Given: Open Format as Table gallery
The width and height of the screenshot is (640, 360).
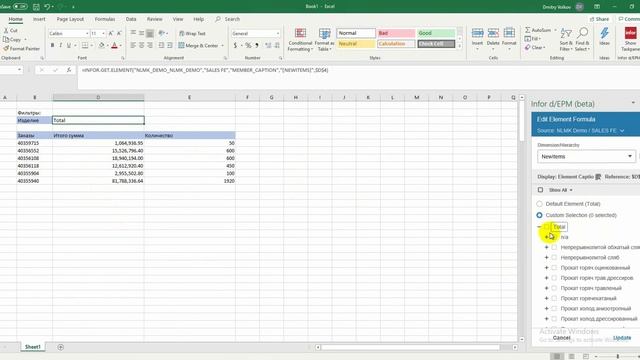Looking at the screenshot, I should coord(324,40).
